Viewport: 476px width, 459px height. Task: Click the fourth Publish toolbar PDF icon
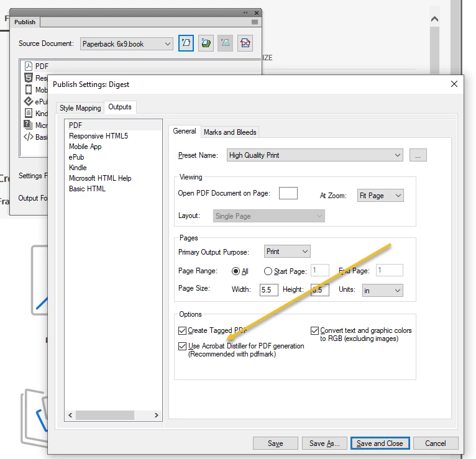(245, 43)
